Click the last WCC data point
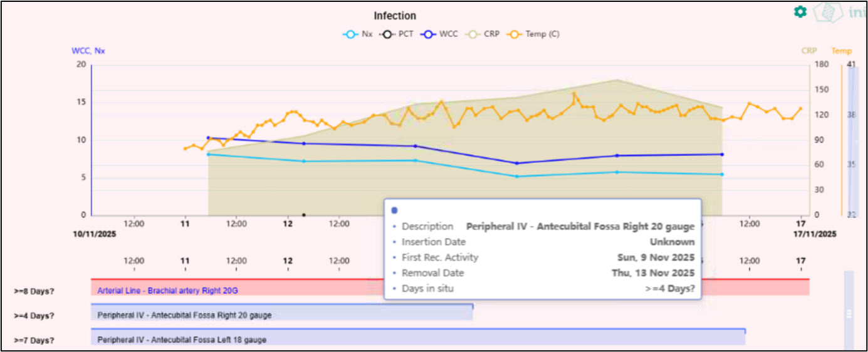The height and width of the screenshot is (352, 868). point(722,154)
